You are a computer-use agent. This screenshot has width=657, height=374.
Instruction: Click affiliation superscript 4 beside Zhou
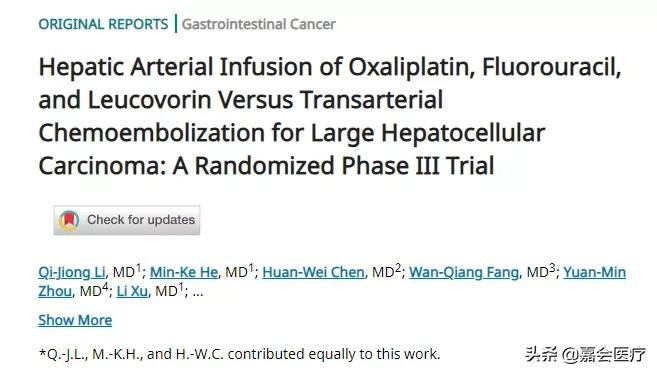[x=105, y=286]
